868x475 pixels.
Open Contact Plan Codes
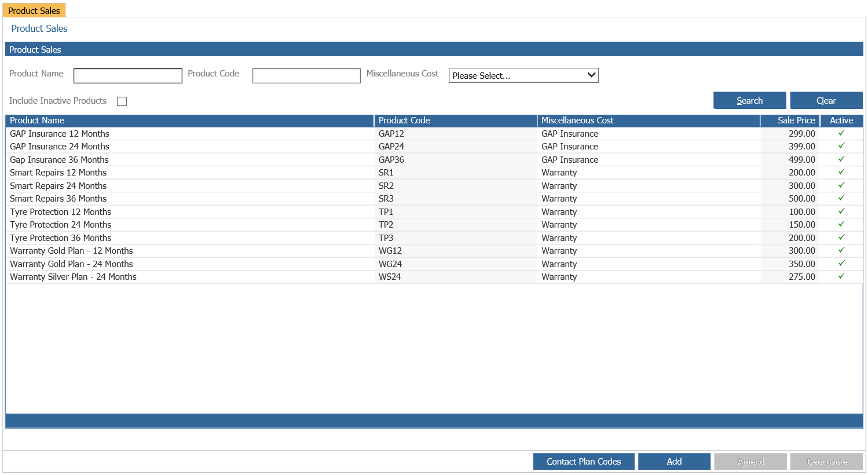point(583,461)
